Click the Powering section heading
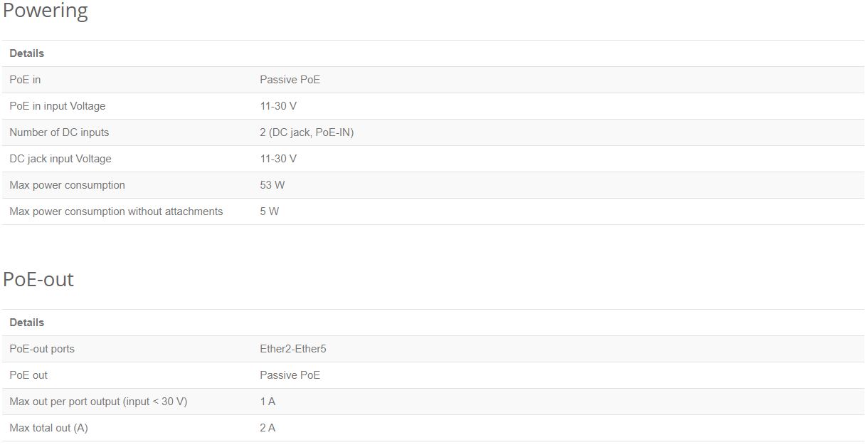This screenshot has width=868, height=445. [x=46, y=11]
